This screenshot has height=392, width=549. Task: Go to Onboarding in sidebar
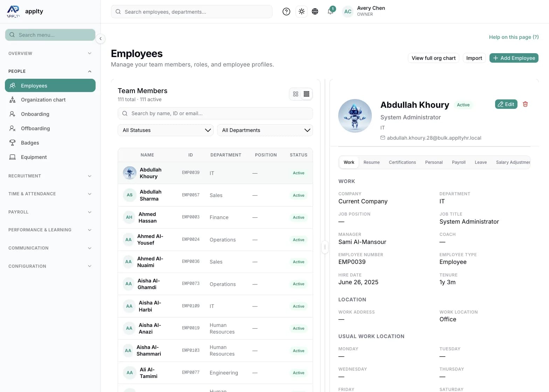point(50,114)
